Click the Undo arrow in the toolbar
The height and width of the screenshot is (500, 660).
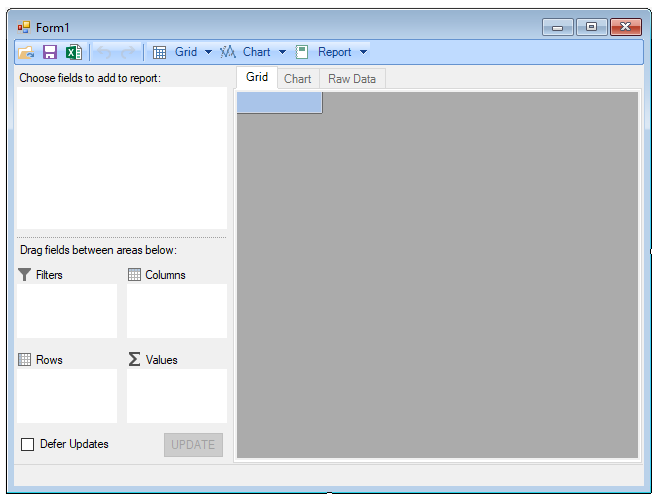103,52
